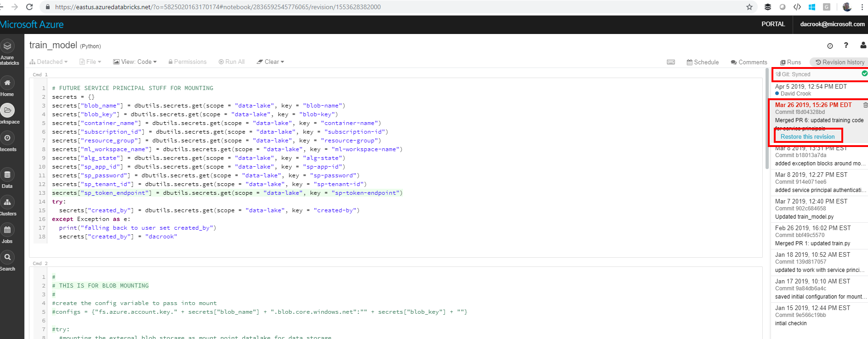Open Git: Synced status link
Screen dimensions: 868x339
coord(793,74)
